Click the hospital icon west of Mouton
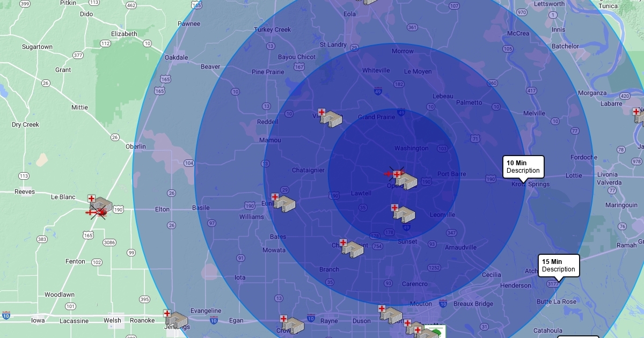Screen dimensions: 644x338 [x=391, y=314]
